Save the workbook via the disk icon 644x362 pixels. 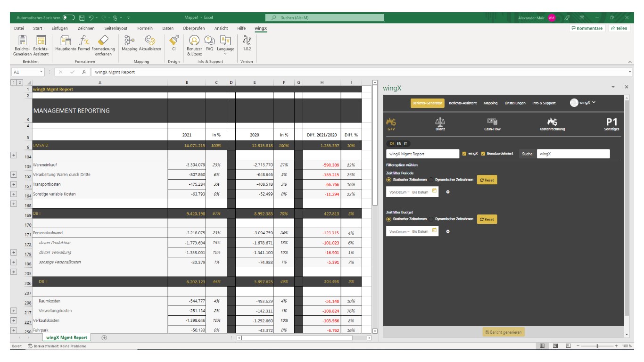pos(82,18)
